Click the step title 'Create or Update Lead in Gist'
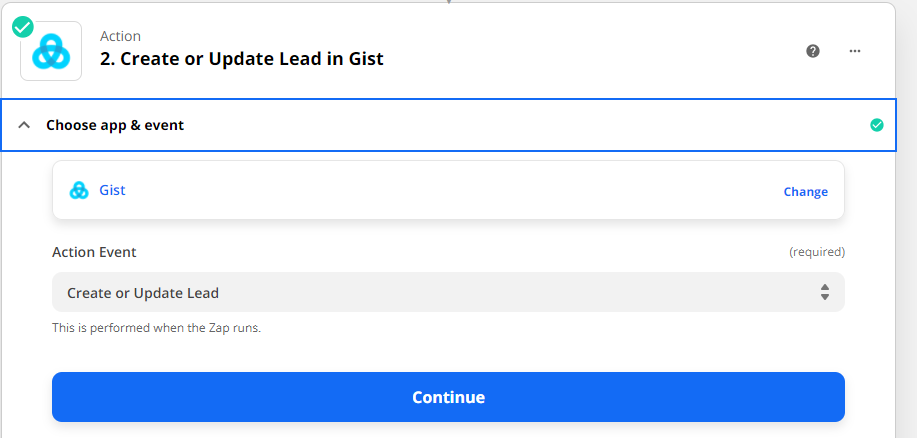This screenshot has width=917, height=438. 242,59
